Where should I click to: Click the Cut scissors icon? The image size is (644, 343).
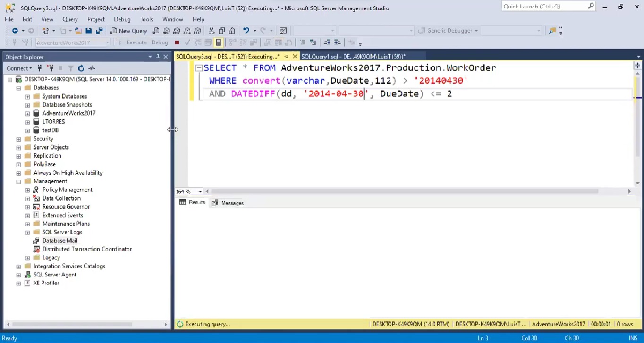click(212, 31)
